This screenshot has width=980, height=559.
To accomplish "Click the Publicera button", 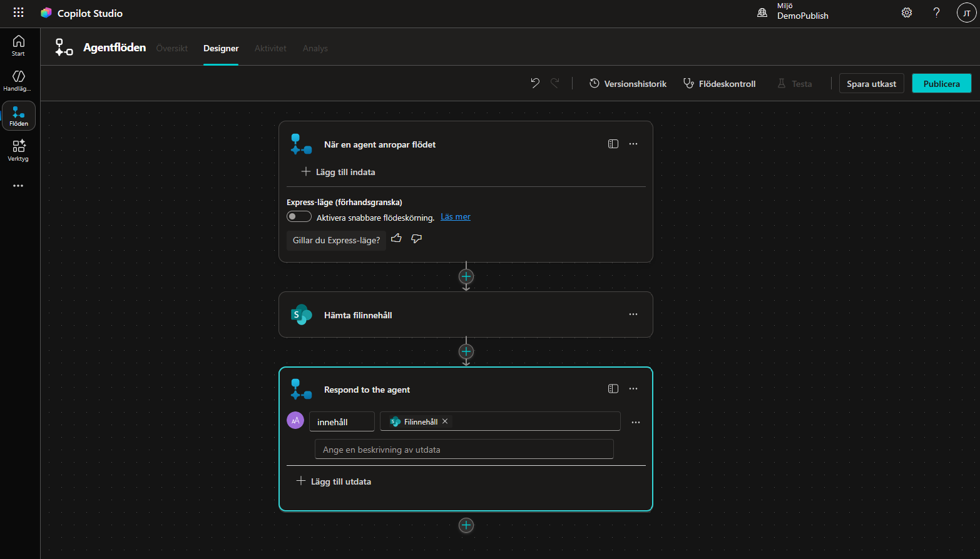I will (942, 83).
